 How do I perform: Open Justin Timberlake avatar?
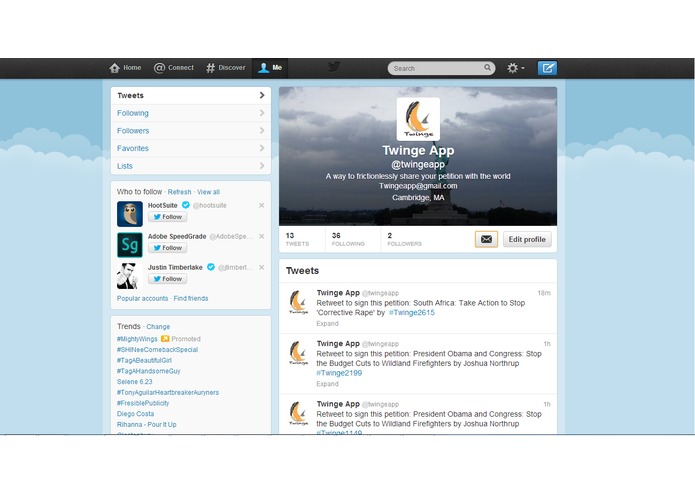[x=128, y=276]
